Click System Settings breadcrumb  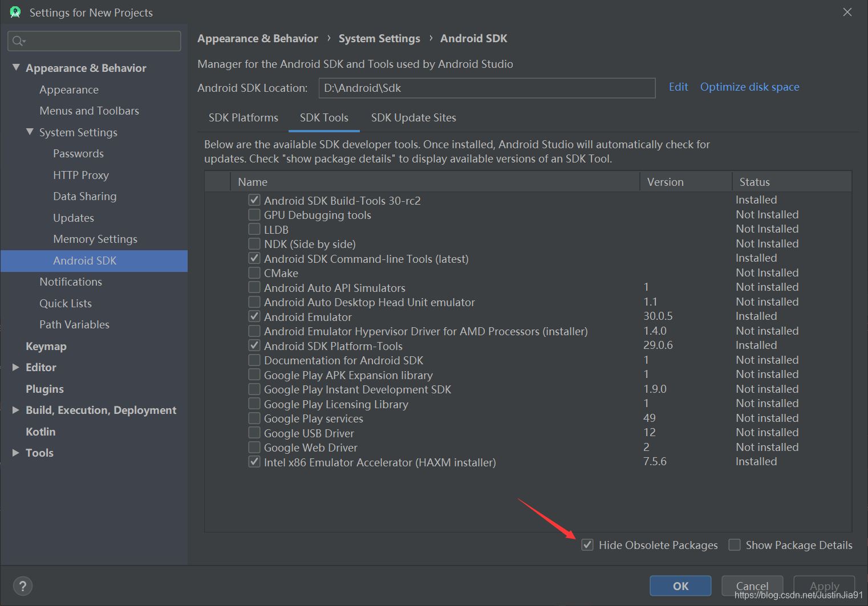[379, 38]
